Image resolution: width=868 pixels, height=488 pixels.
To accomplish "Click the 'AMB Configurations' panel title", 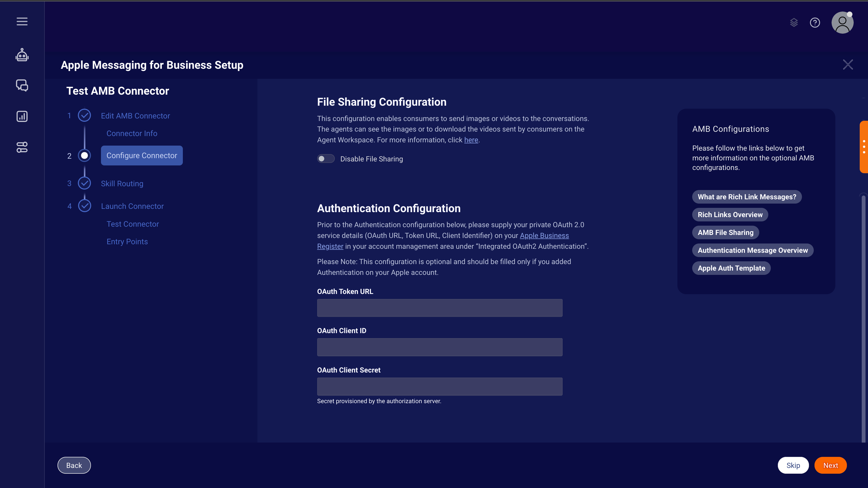I will (731, 129).
